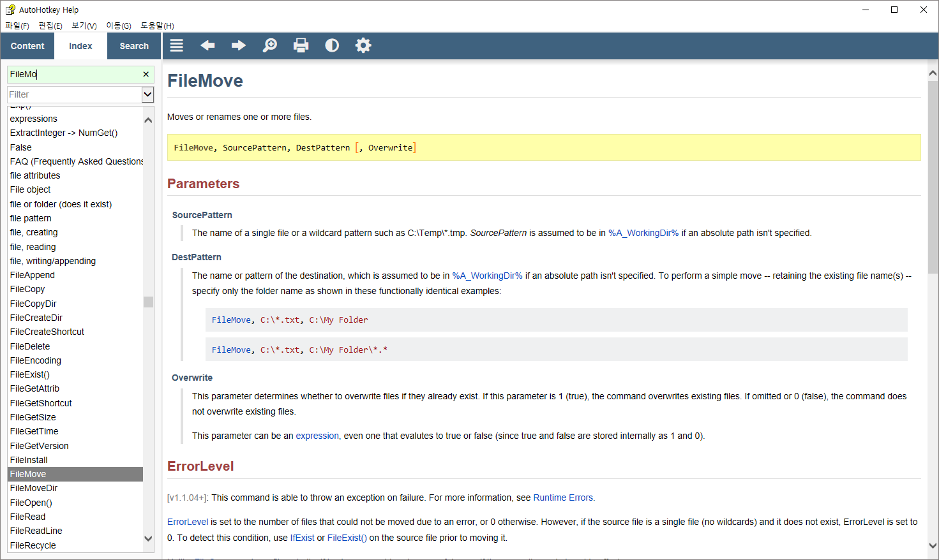The width and height of the screenshot is (939, 560).
Task: Select FileGetVersion in the index
Action: point(75,446)
